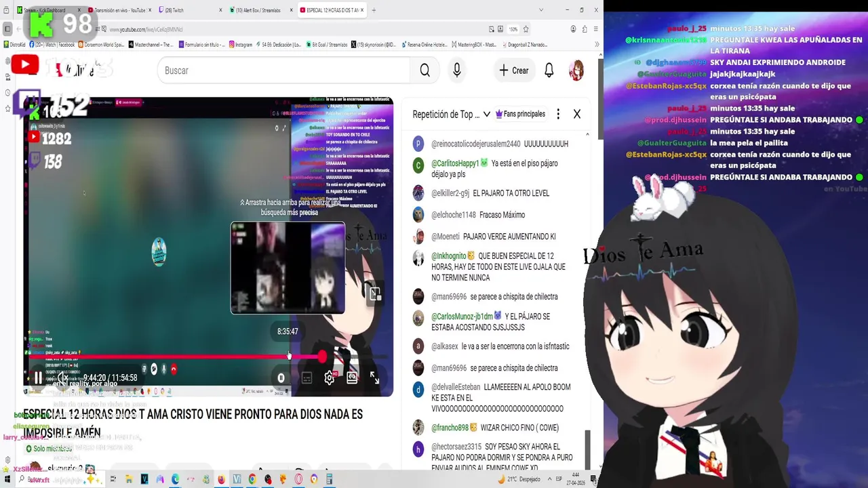Screen dimensions: 868x488
Task: Click the Solo miembros badge
Action: pos(49,449)
